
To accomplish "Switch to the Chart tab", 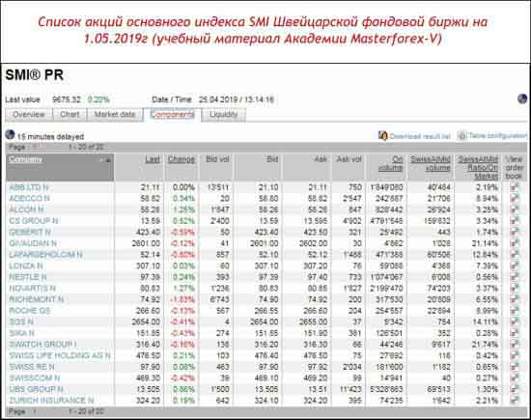I will click(70, 115).
